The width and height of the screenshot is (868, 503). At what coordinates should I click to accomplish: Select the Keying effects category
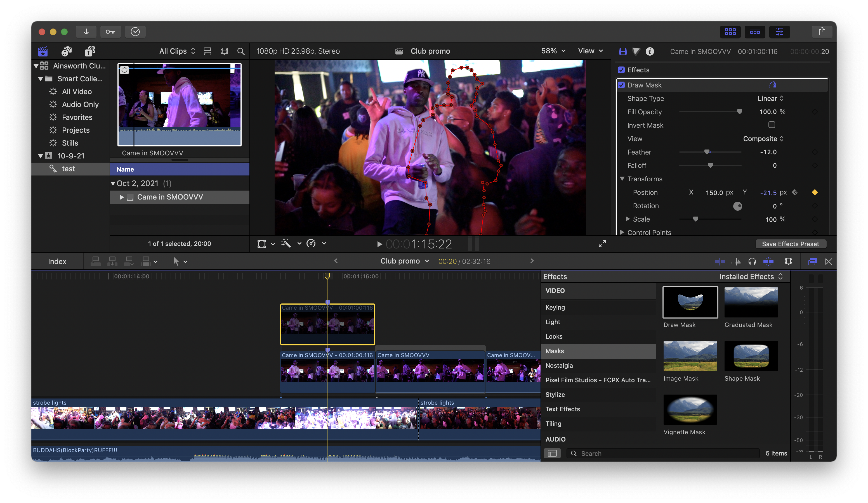[x=555, y=307]
